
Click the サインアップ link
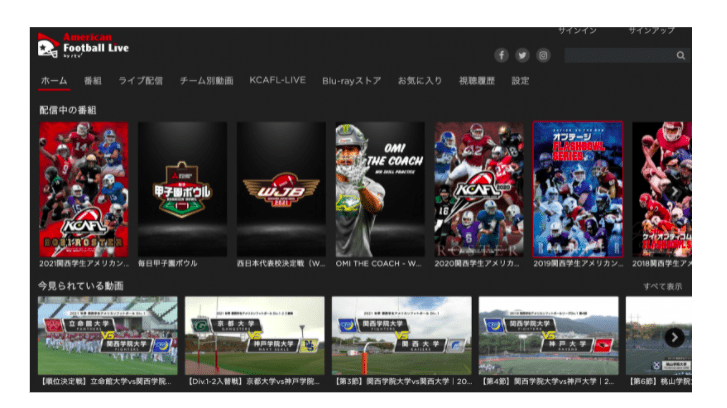click(651, 31)
